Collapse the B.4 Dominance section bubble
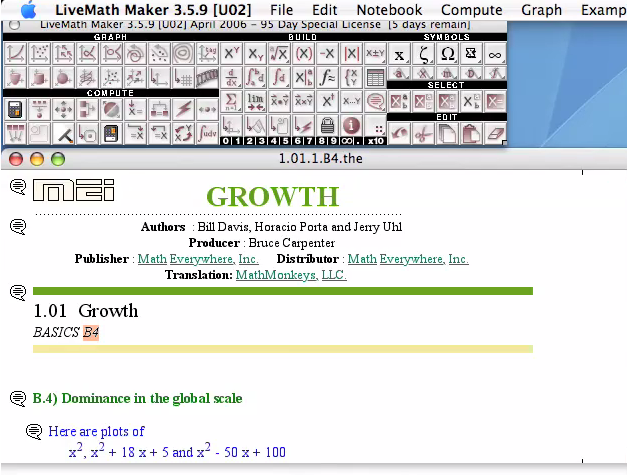 17,399
